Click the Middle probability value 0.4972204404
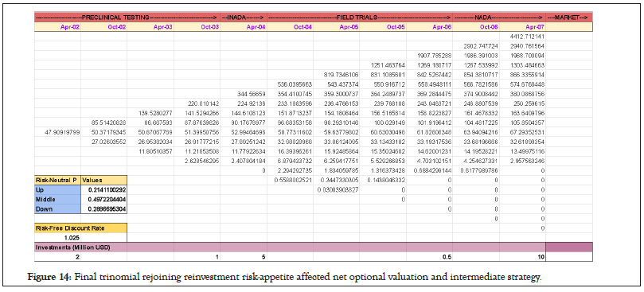The height and width of the screenshot is (292, 644). click(104, 199)
